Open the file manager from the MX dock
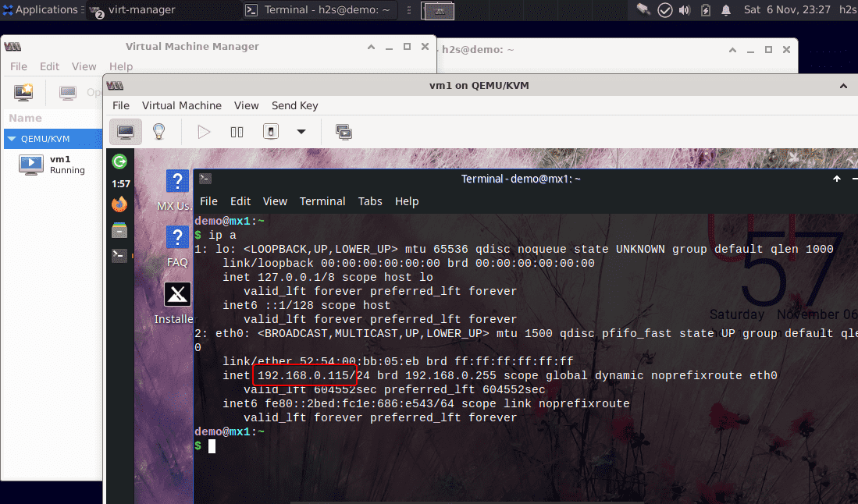This screenshot has width=858, height=504. tap(119, 230)
